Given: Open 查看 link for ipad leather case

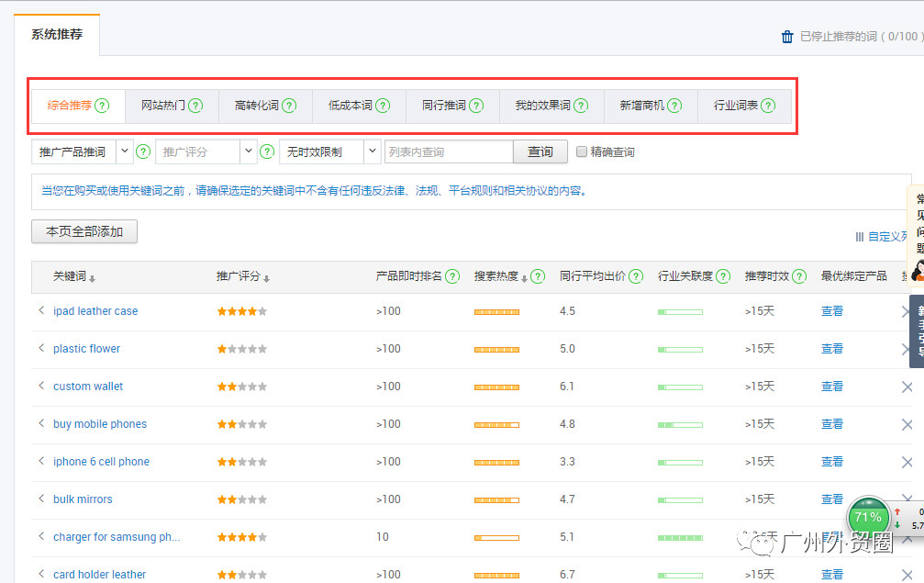Looking at the screenshot, I should (x=832, y=311).
